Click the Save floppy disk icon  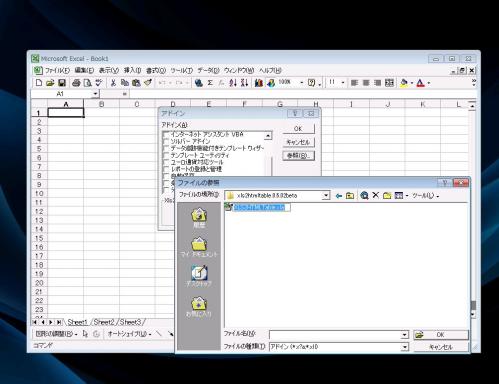tap(62, 83)
